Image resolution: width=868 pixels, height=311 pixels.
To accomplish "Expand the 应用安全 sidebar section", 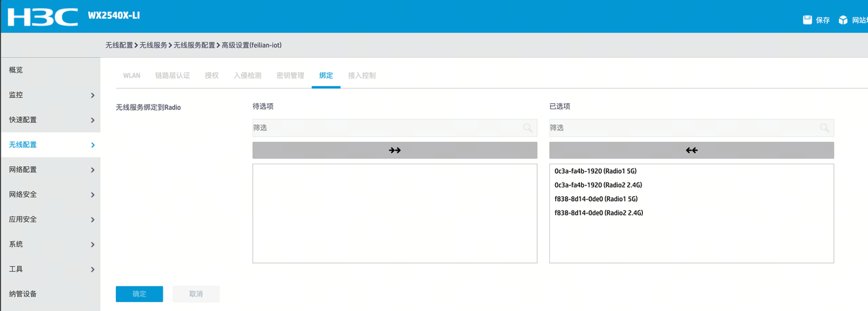I will 50,219.
